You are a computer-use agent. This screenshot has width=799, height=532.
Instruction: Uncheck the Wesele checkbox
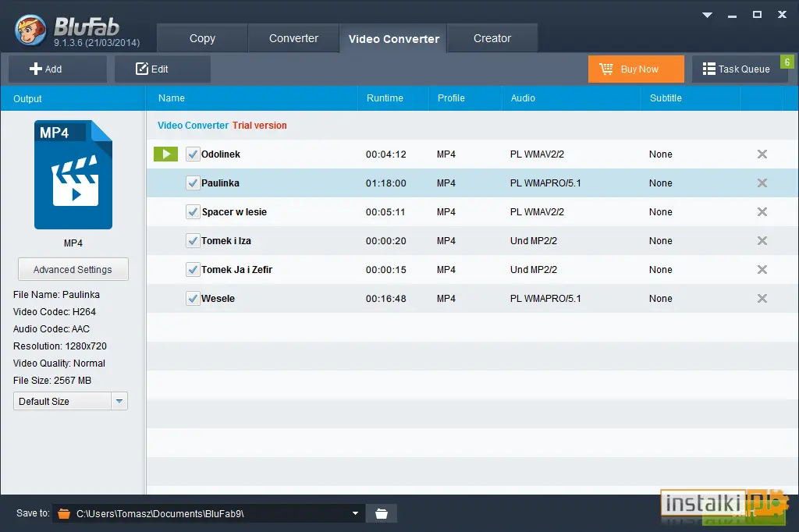pos(193,299)
